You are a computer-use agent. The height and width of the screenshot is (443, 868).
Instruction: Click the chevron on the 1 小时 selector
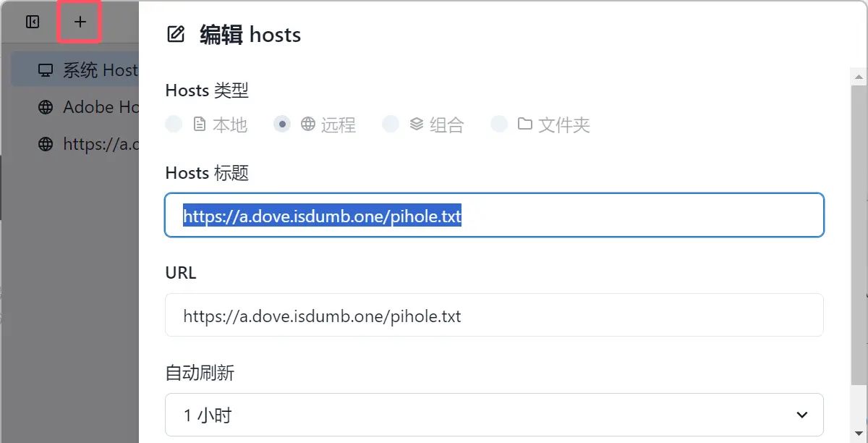coord(801,414)
